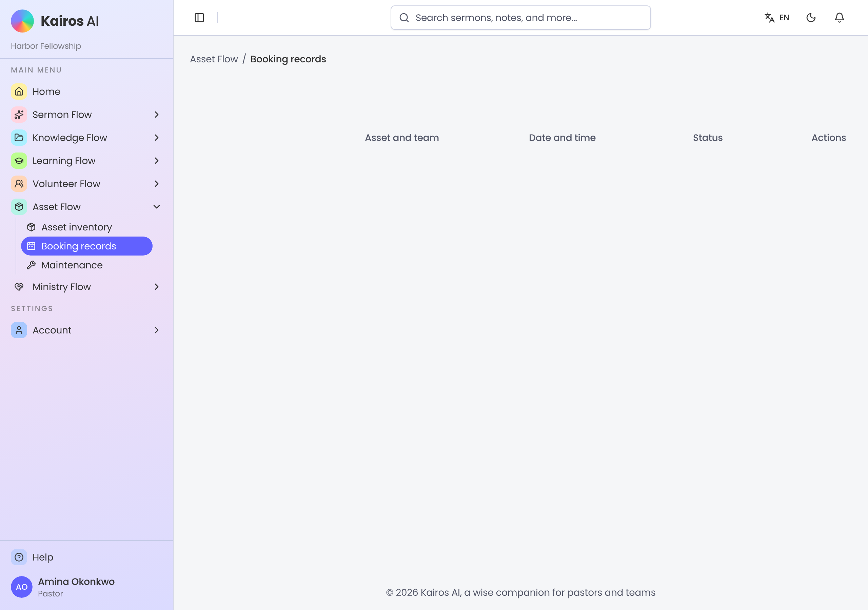Click EN language selector text
The width and height of the screenshot is (868, 610).
pos(784,18)
